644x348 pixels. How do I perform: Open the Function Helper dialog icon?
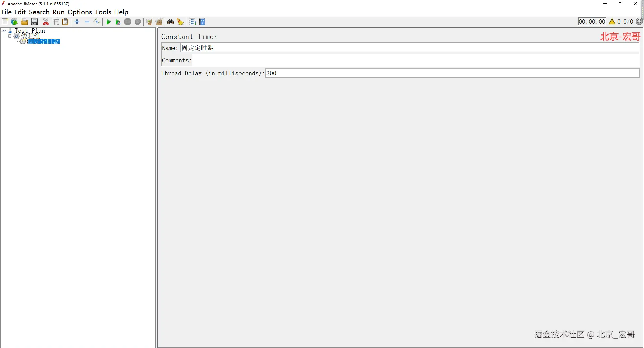[192, 22]
